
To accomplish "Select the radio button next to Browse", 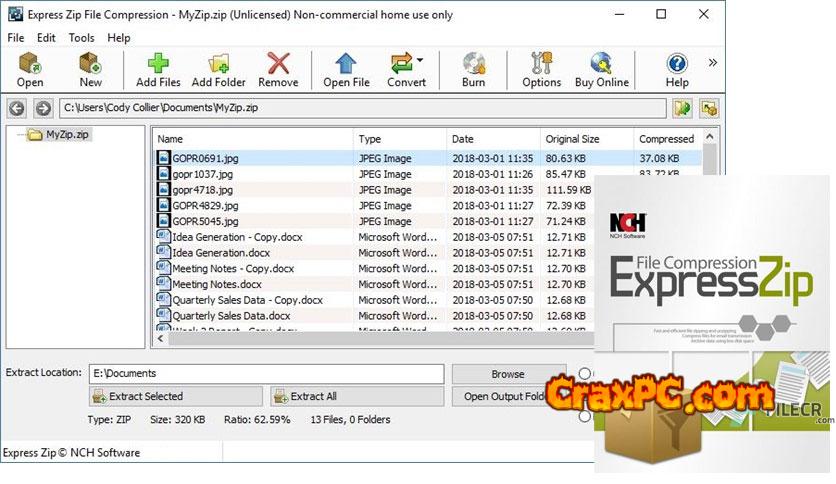I will point(585,373).
